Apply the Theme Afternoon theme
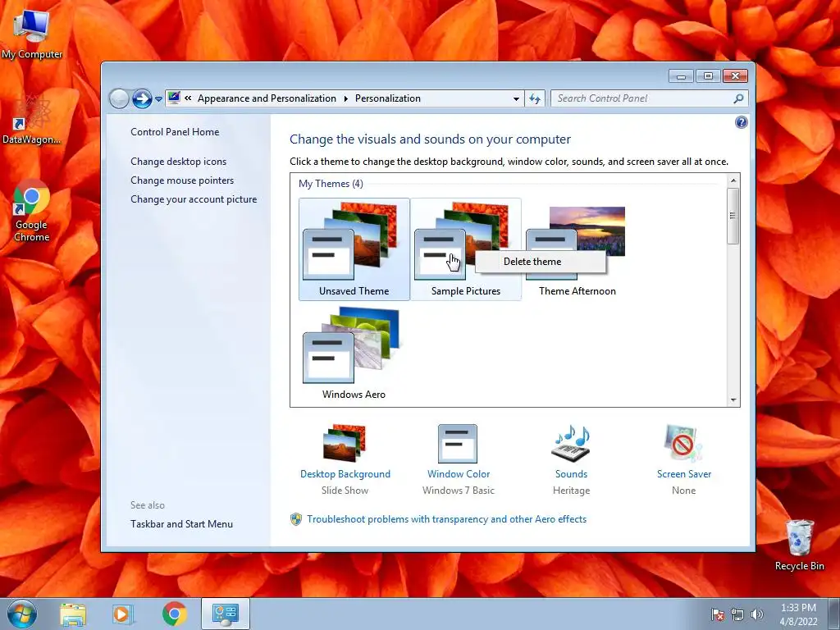840x630 pixels. 577,249
